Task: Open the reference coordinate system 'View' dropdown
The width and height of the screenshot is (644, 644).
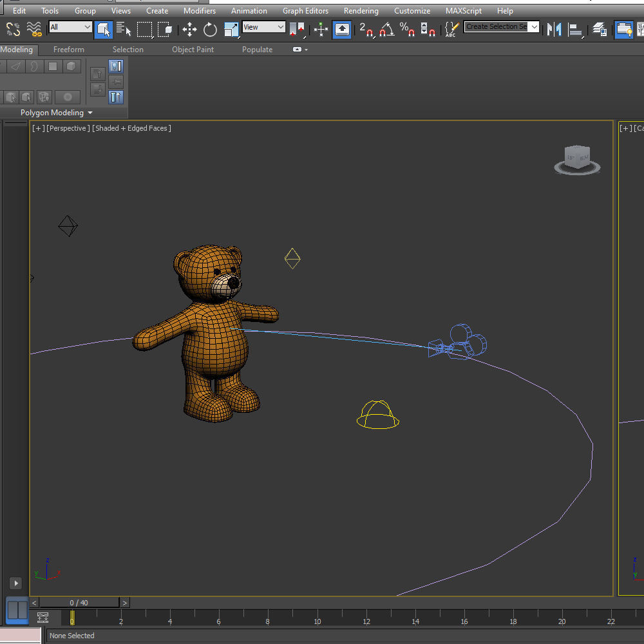Action: [x=263, y=27]
